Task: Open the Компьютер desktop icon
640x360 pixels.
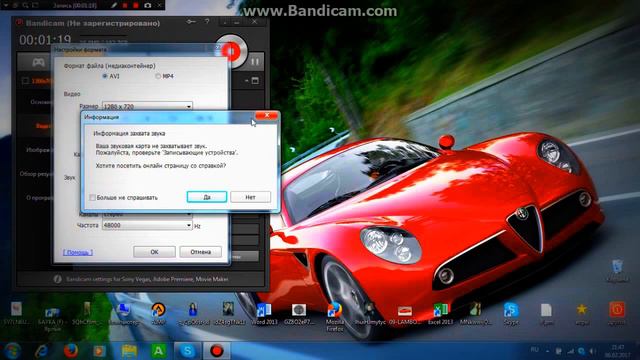Action: (123, 313)
